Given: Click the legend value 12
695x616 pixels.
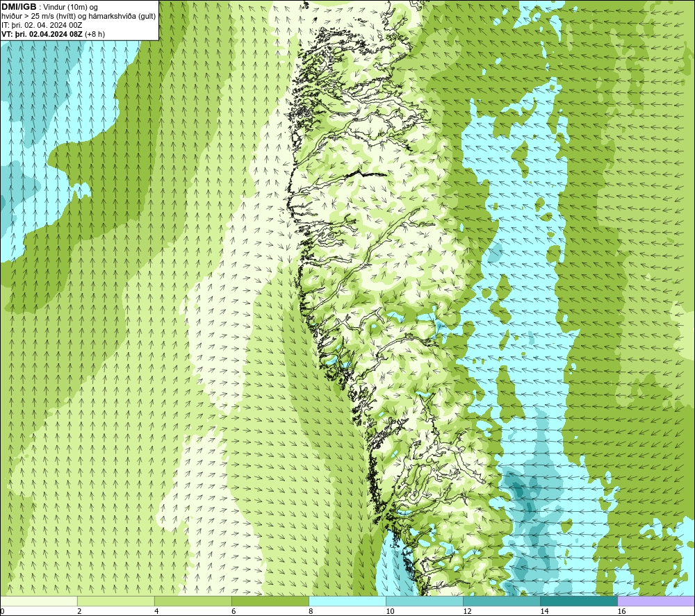Looking at the screenshot, I should pyautogui.click(x=467, y=612).
